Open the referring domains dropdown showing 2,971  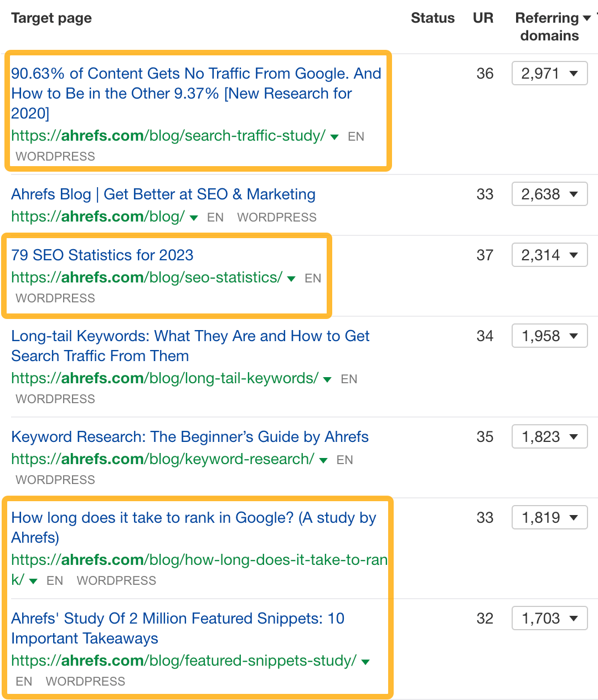click(x=549, y=73)
